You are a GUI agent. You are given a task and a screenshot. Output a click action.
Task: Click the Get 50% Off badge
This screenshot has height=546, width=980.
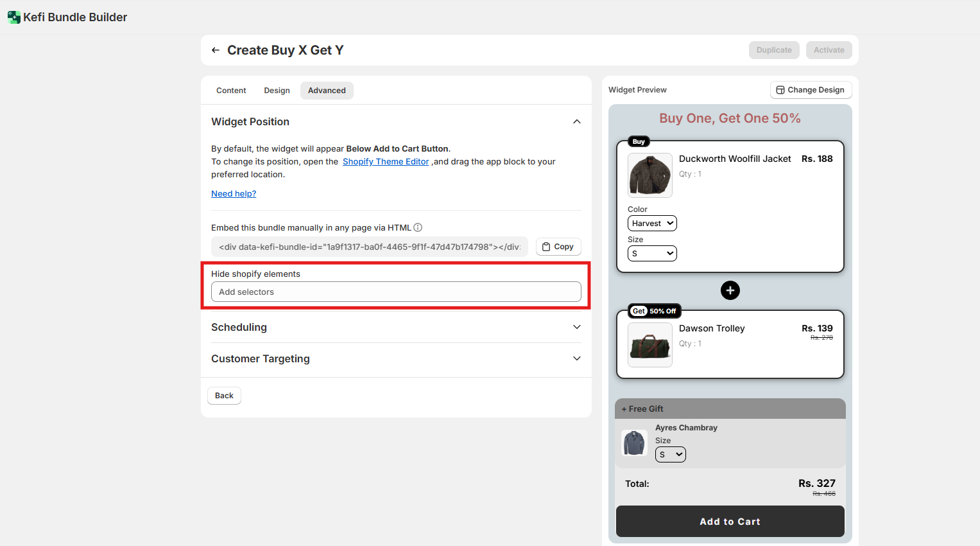[x=654, y=311]
